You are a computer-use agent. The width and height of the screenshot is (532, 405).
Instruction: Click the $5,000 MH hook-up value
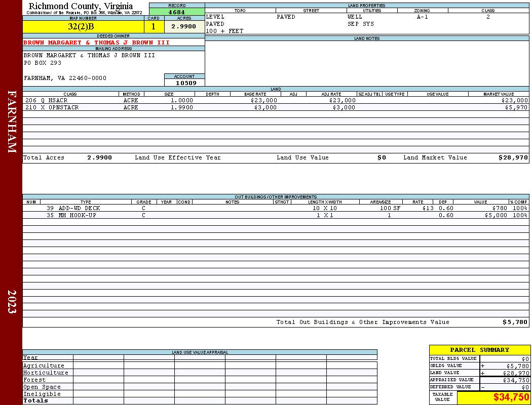point(496,216)
